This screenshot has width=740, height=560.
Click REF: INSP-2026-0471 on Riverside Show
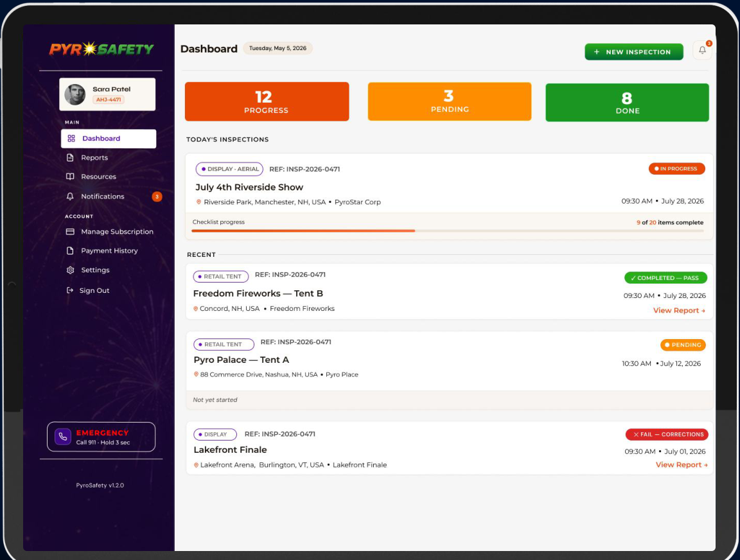[304, 169]
